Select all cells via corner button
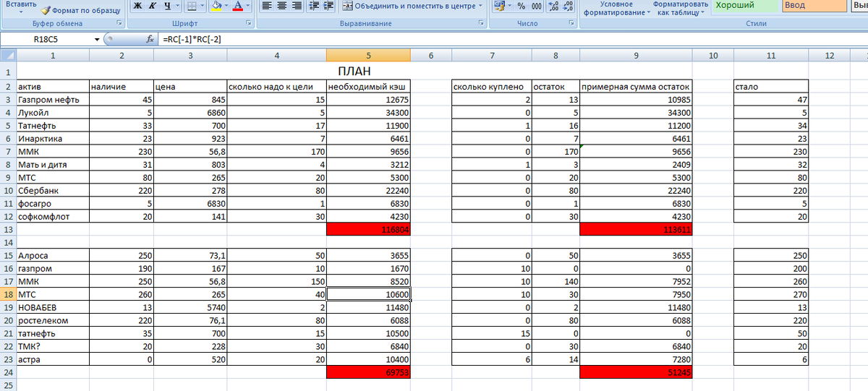This screenshot has height=391, width=868. click(x=8, y=56)
